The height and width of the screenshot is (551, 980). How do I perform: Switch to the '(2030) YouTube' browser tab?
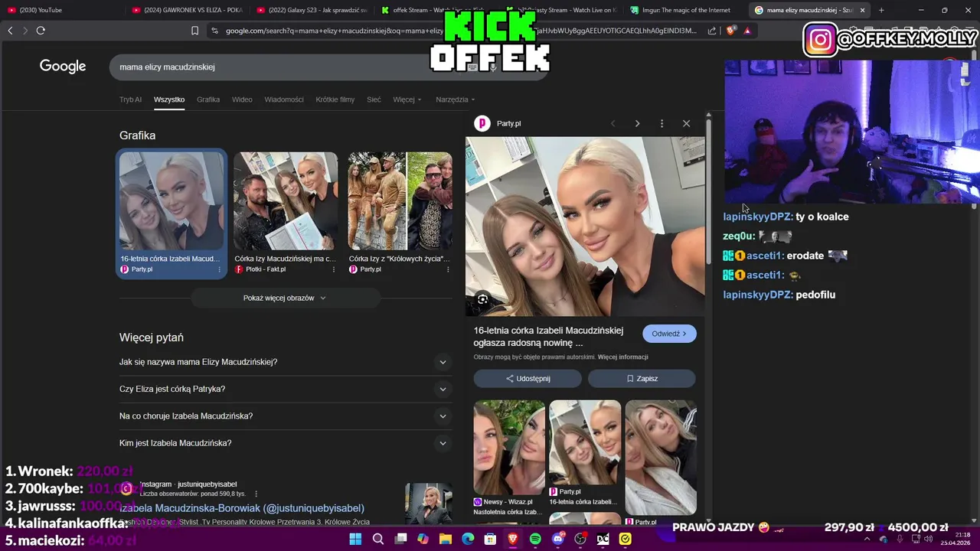(61, 10)
